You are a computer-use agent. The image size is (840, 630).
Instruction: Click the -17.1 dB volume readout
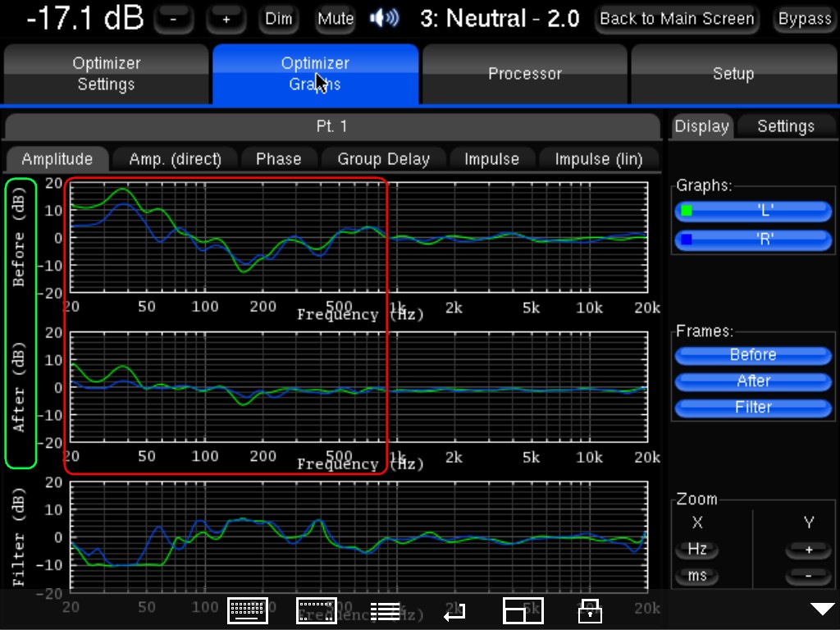click(85, 18)
